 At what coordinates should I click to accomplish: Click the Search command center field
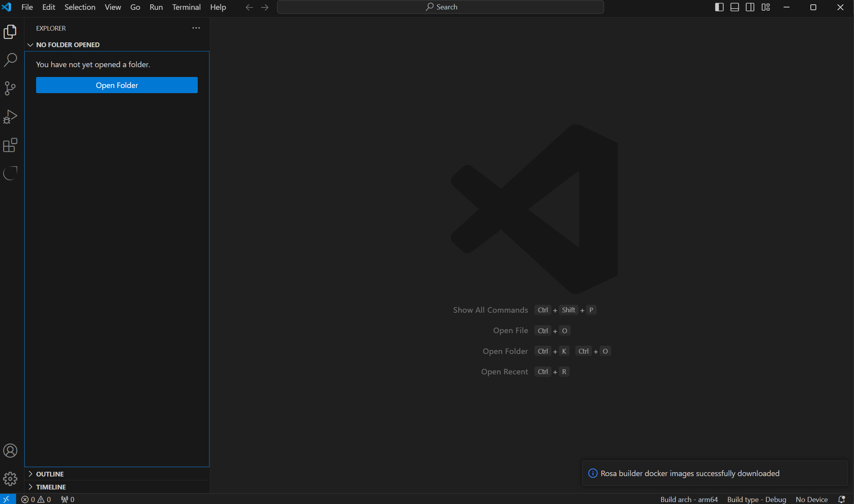pos(440,7)
